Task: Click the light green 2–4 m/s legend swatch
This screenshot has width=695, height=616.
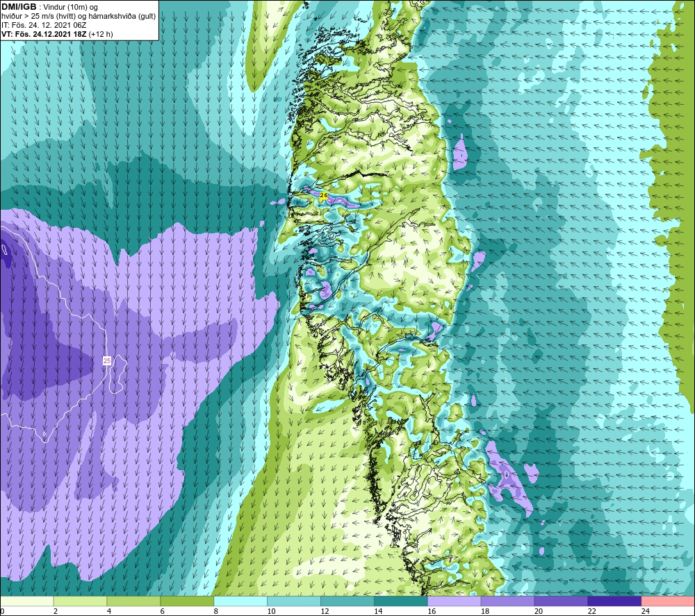Action: 80,601
